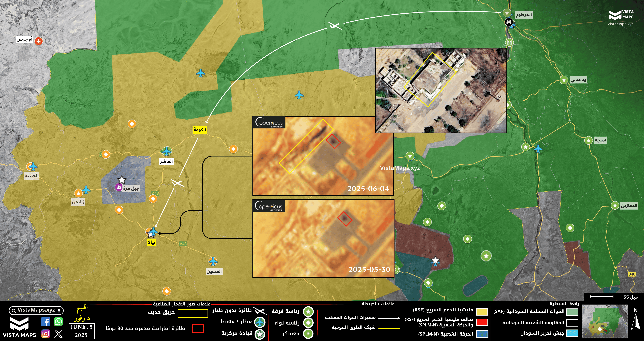Click the airport legend icon for مطار / مهبط
The width and height of the screenshot is (644, 341).
pyautogui.click(x=260, y=322)
